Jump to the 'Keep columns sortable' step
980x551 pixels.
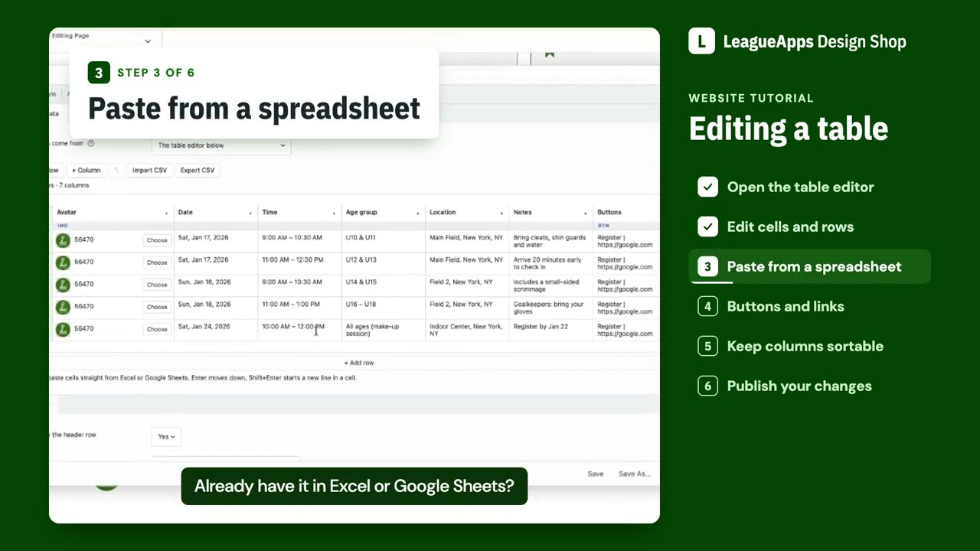tap(790, 346)
